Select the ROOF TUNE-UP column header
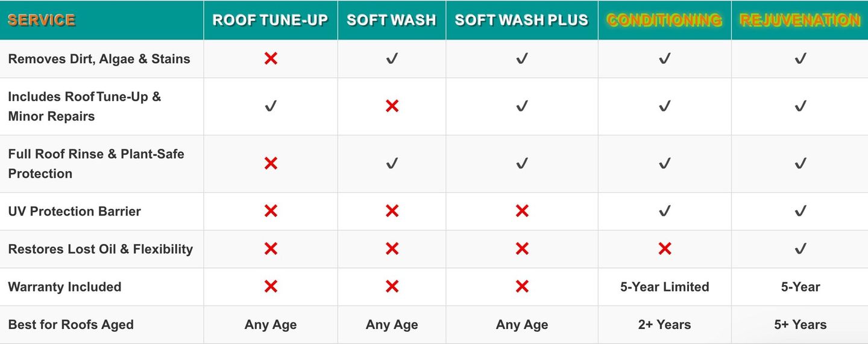 click(270, 20)
